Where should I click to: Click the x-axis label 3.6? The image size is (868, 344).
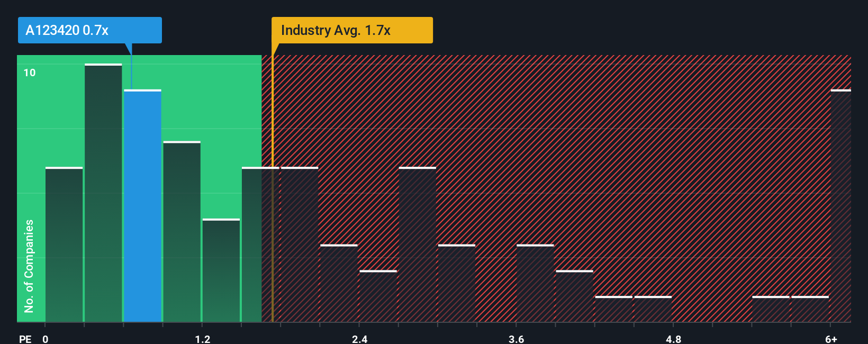[x=517, y=339]
